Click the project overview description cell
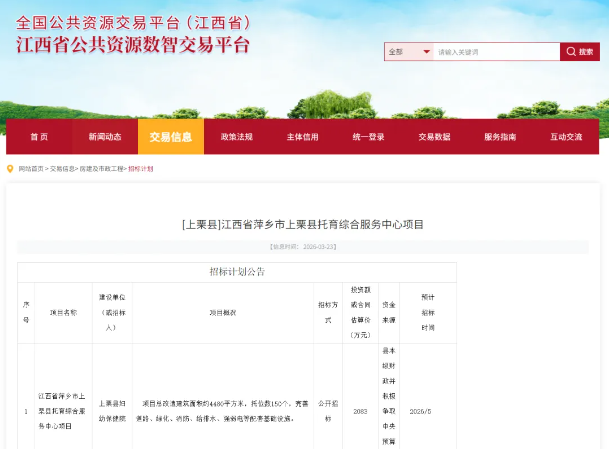Screen dimensions: 610x473 pos(223,411)
